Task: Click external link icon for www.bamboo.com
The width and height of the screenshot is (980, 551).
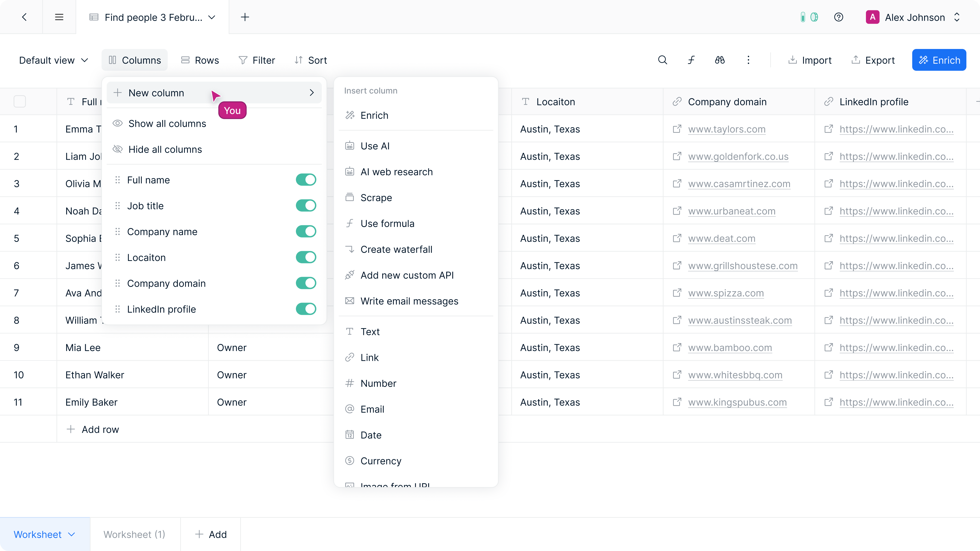Action: coord(677,347)
